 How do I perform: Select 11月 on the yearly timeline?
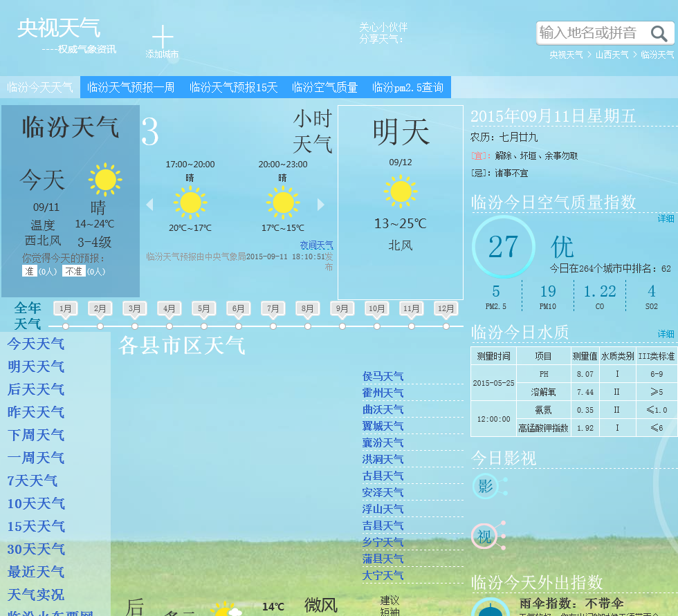click(x=411, y=308)
